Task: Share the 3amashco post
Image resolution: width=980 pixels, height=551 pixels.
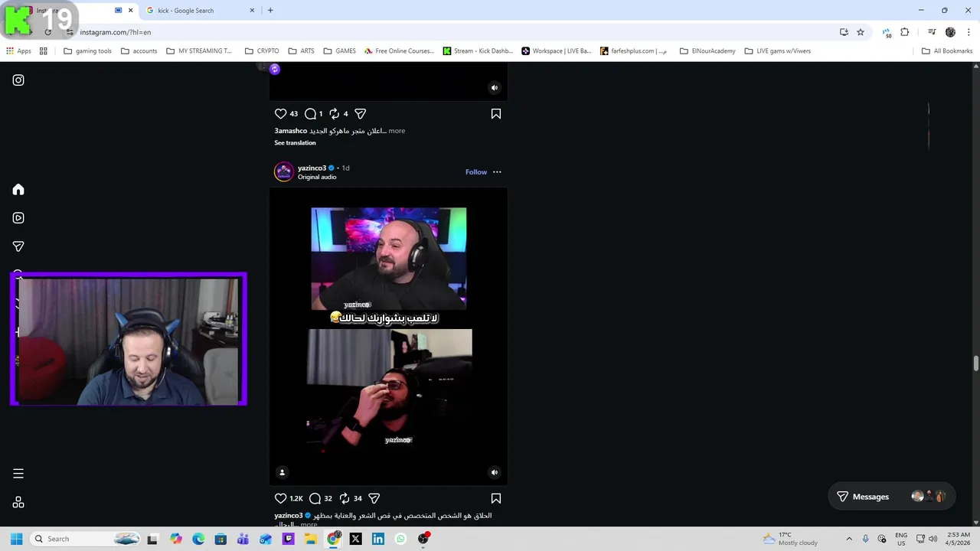Action: [x=360, y=113]
